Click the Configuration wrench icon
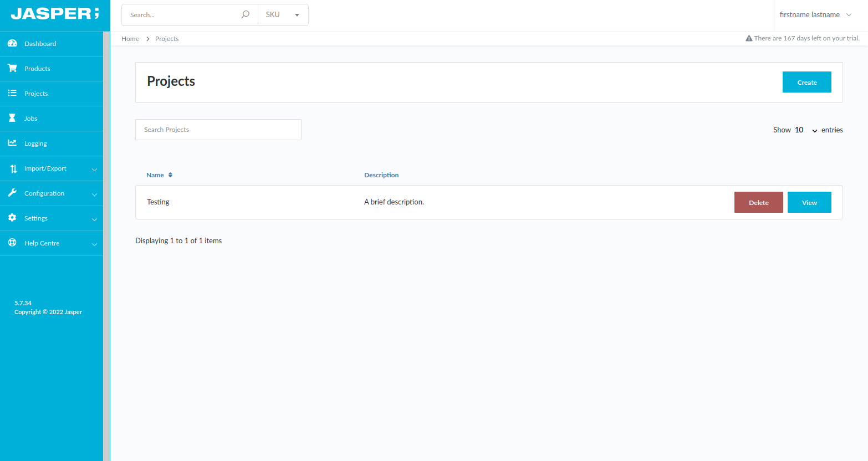Screen dimensions: 868x461 tap(12, 193)
